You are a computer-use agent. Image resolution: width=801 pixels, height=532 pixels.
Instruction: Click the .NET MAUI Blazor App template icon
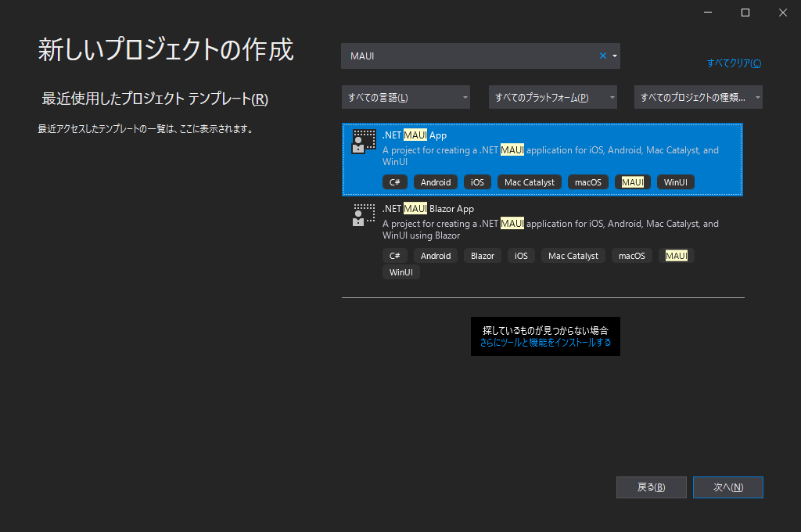click(363, 214)
